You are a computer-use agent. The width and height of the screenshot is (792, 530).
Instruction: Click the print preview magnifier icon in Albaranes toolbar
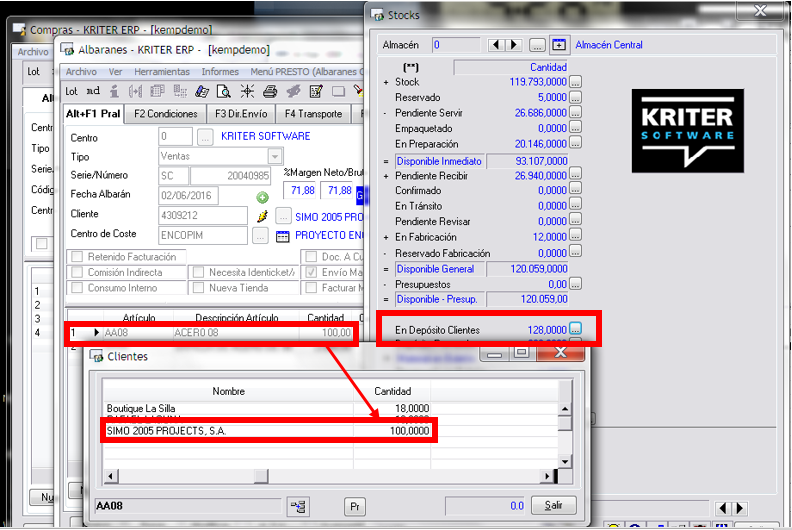coord(223,91)
